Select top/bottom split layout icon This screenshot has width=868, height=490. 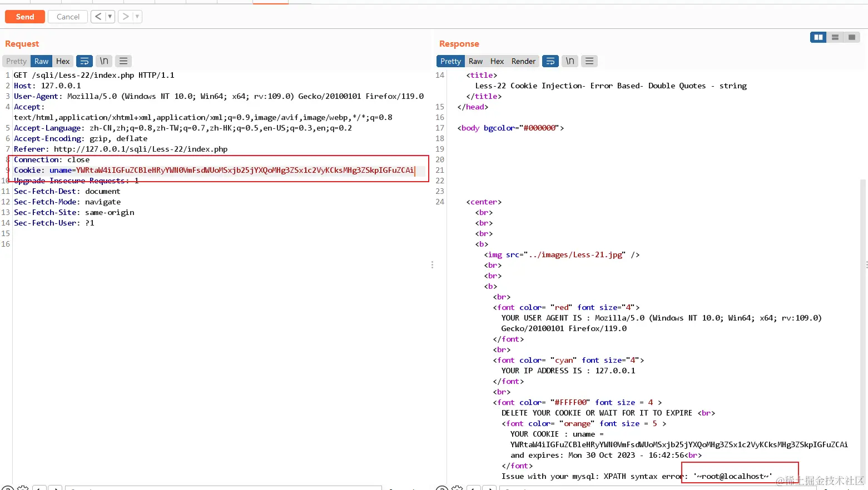click(x=835, y=37)
